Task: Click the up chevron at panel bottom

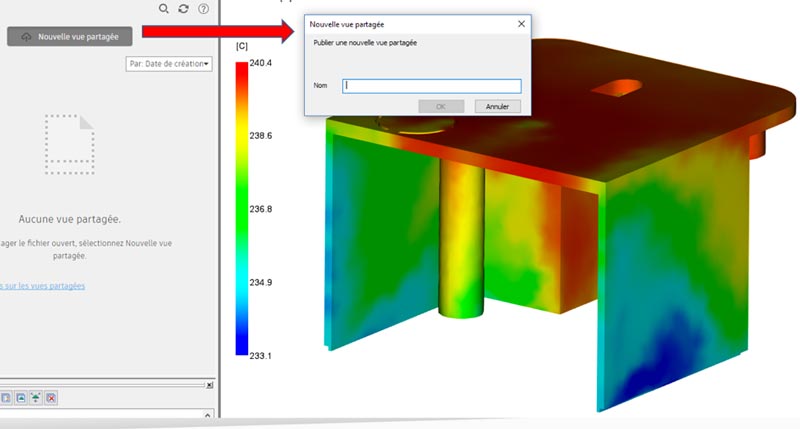Action: click(x=208, y=415)
